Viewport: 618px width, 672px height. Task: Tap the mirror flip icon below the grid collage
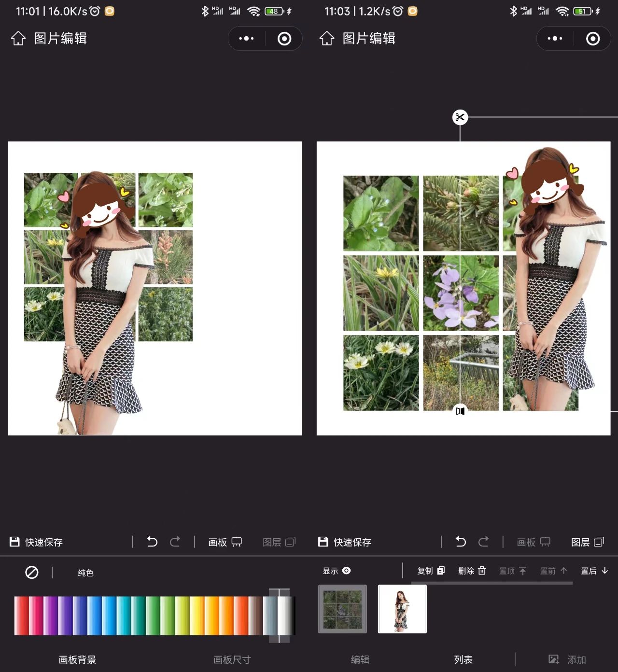[460, 410]
